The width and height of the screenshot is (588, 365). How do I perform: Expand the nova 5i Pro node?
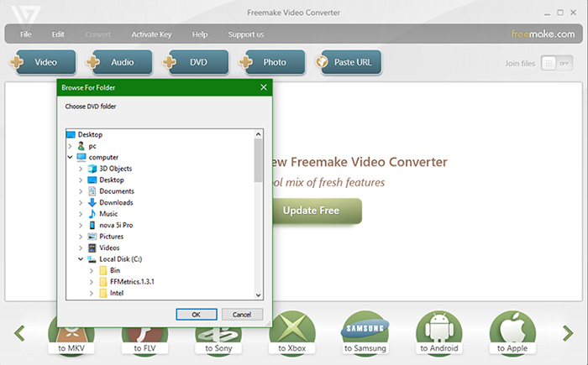pyautogui.click(x=81, y=225)
